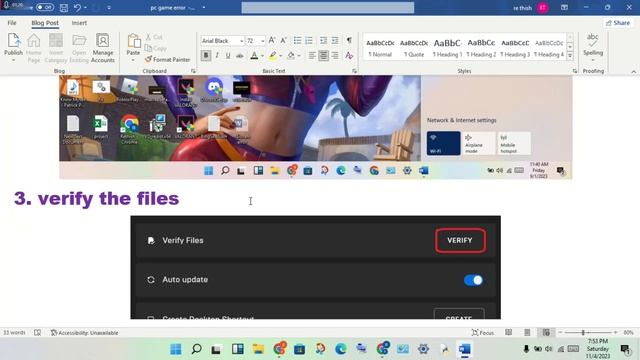This screenshot has height=360, width=640.
Task: Expand the highlight color arrow menu
Action: pos(280,56)
